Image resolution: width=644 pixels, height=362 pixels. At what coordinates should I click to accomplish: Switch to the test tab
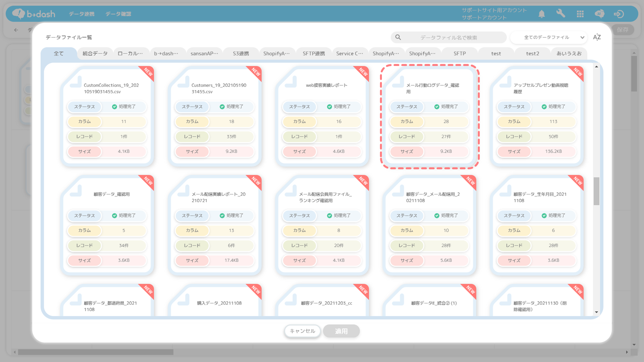tap(496, 53)
